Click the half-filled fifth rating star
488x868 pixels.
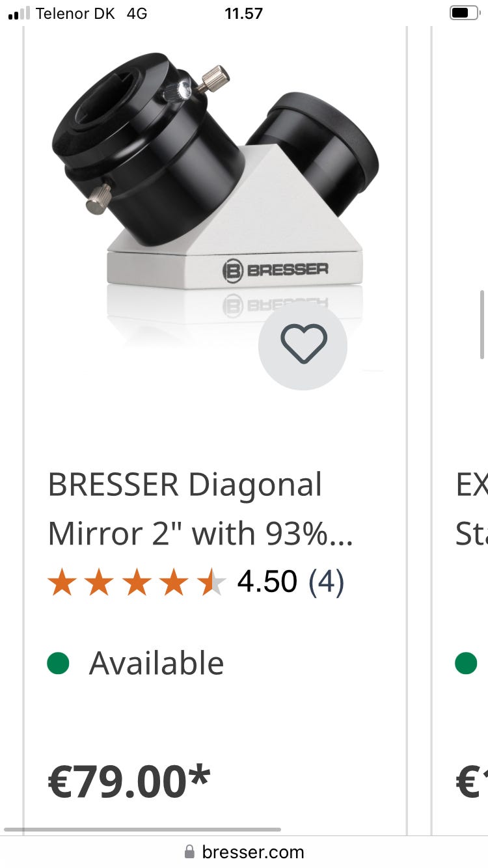click(x=212, y=582)
